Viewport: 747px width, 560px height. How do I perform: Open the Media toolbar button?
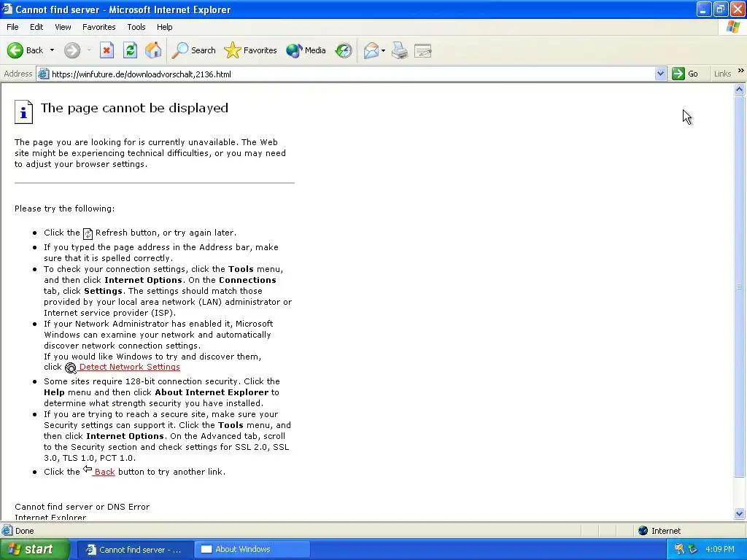(306, 50)
